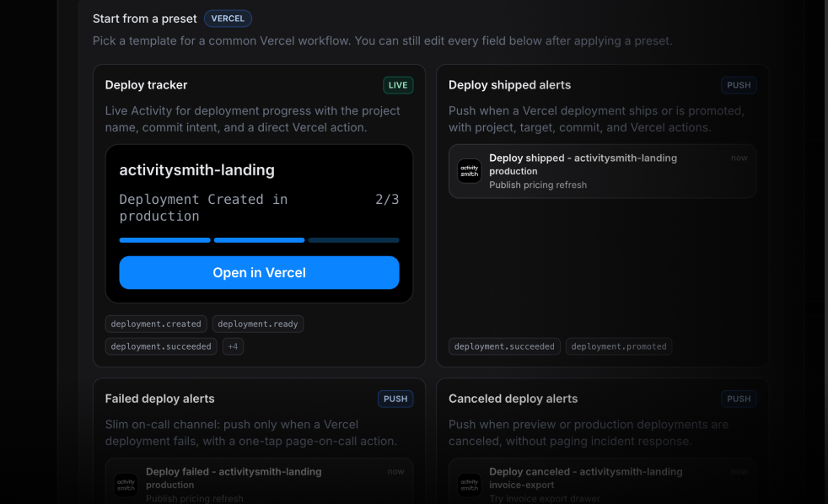Toggle the deployment.ready event chip
828x504 pixels.
tap(258, 324)
